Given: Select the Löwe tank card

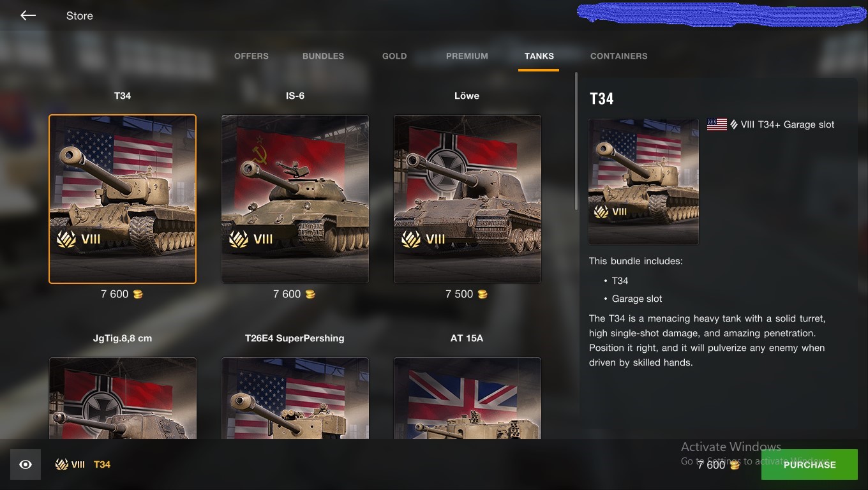Looking at the screenshot, I should pyautogui.click(x=467, y=199).
